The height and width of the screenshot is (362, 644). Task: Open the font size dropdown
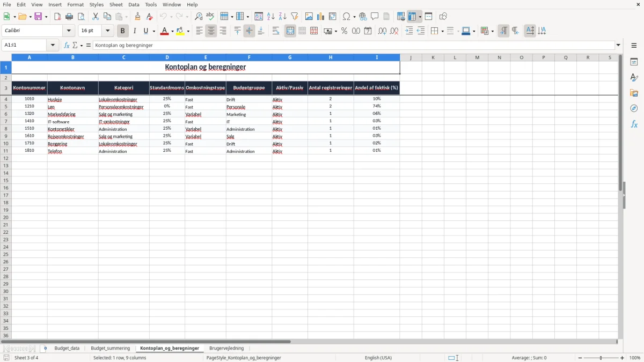click(107, 31)
